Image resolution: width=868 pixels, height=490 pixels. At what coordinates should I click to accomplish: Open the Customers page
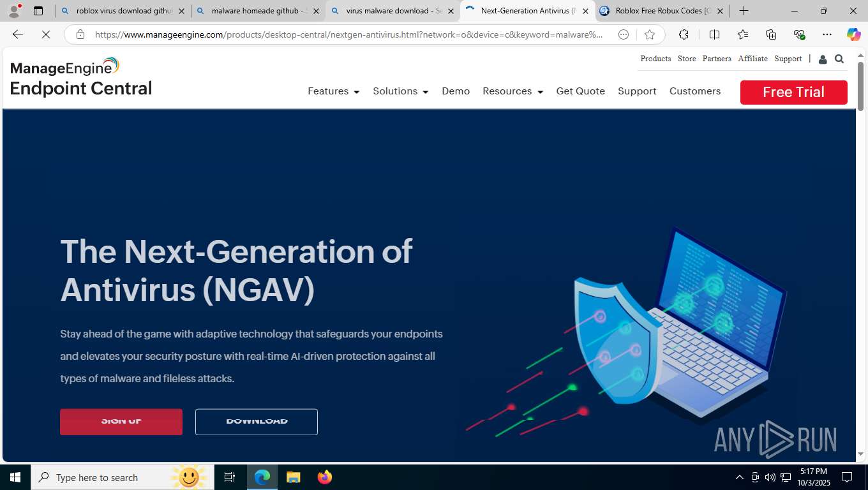point(695,91)
